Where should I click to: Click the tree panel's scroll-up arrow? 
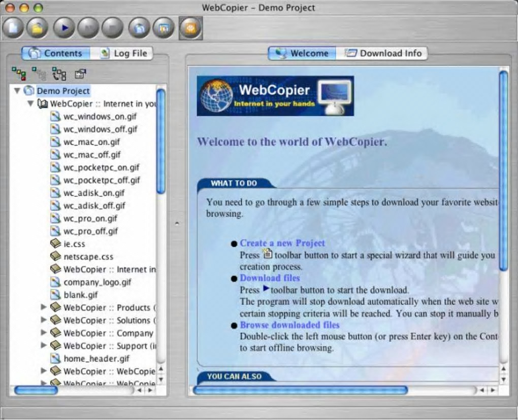(161, 369)
